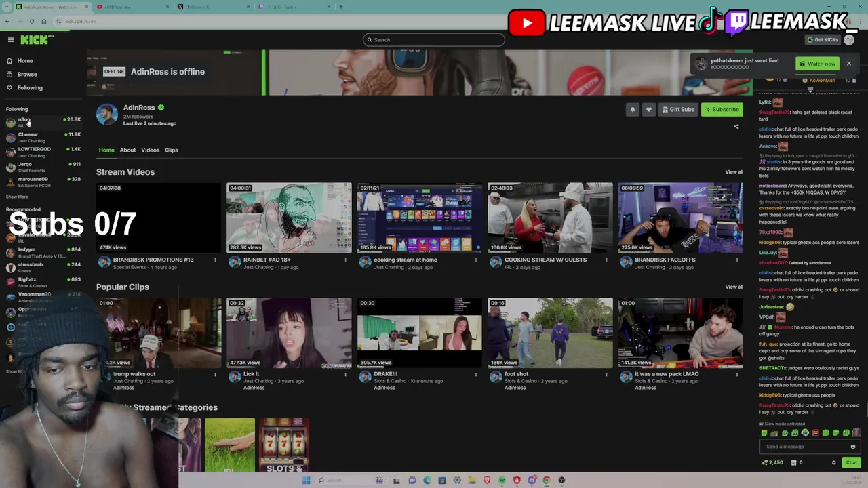Open Jerqo channel in Following list
The width and height of the screenshot is (868, 488).
click(x=43, y=167)
